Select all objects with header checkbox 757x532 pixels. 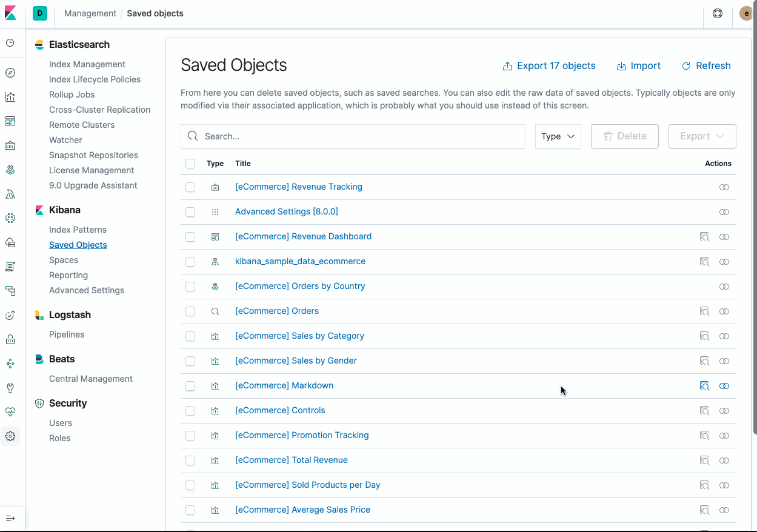tap(190, 164)
